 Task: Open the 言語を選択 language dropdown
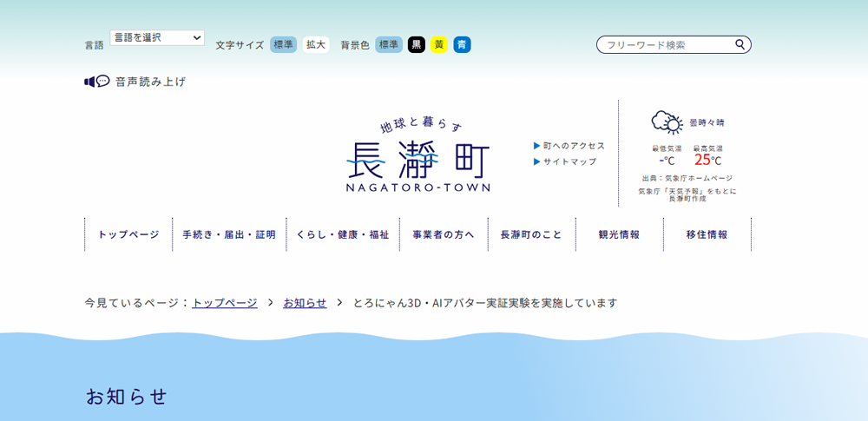157,38
